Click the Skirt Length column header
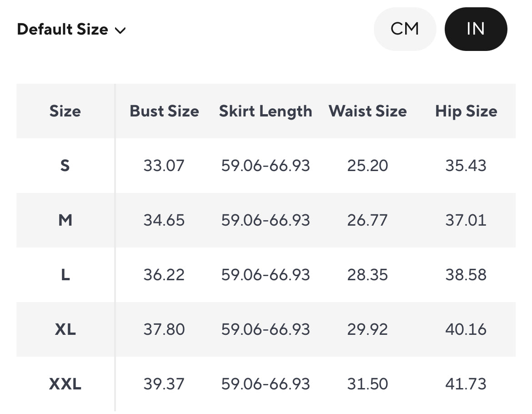 [266, 111]
